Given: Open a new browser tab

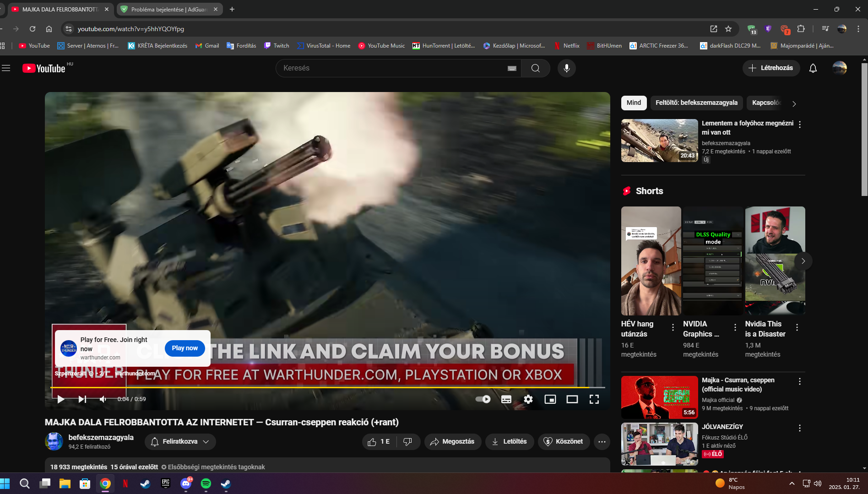Looking at the screenshot, I should click(x=232, y=9).
